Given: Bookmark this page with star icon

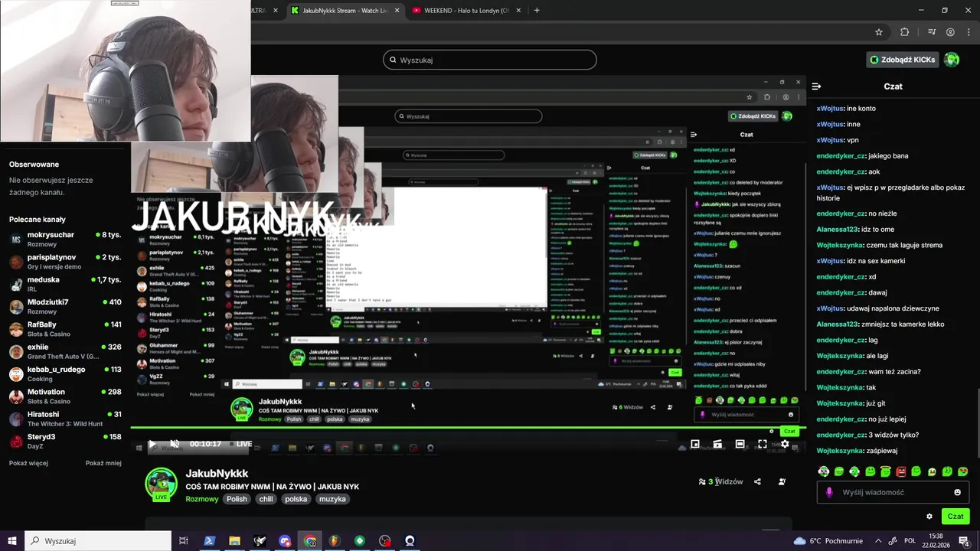Looking at the screenshot, I should pos(879,32).
